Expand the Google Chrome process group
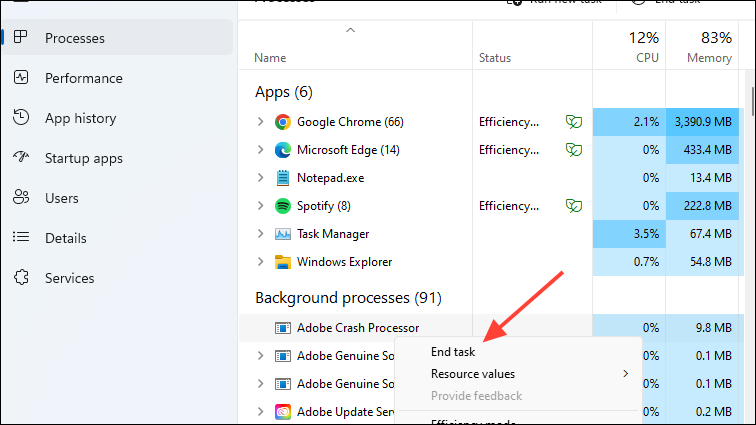This screenshot has height=425, width=756. [260, 122]
